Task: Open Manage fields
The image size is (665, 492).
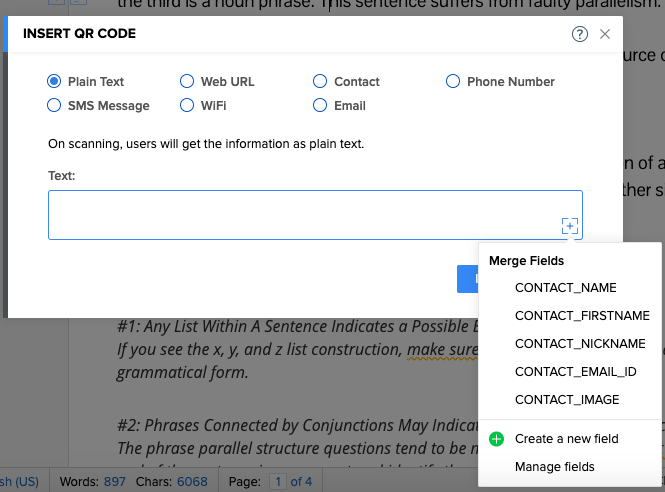Action: 554,467
